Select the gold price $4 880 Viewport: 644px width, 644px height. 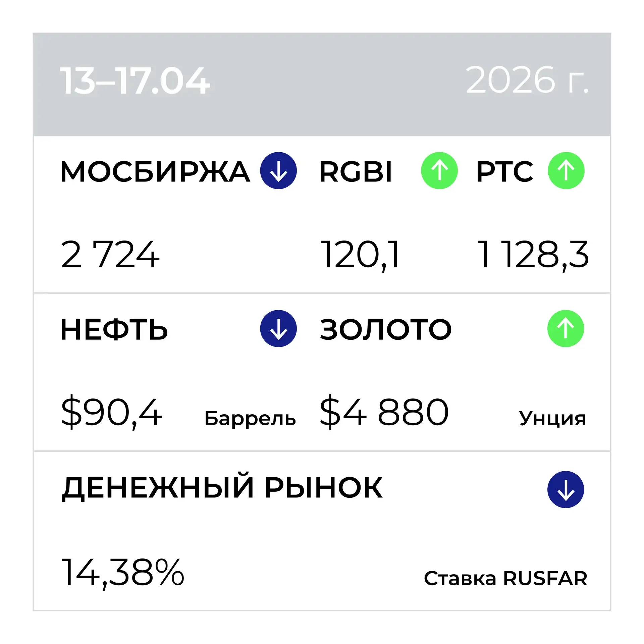[x=384, y=412]
